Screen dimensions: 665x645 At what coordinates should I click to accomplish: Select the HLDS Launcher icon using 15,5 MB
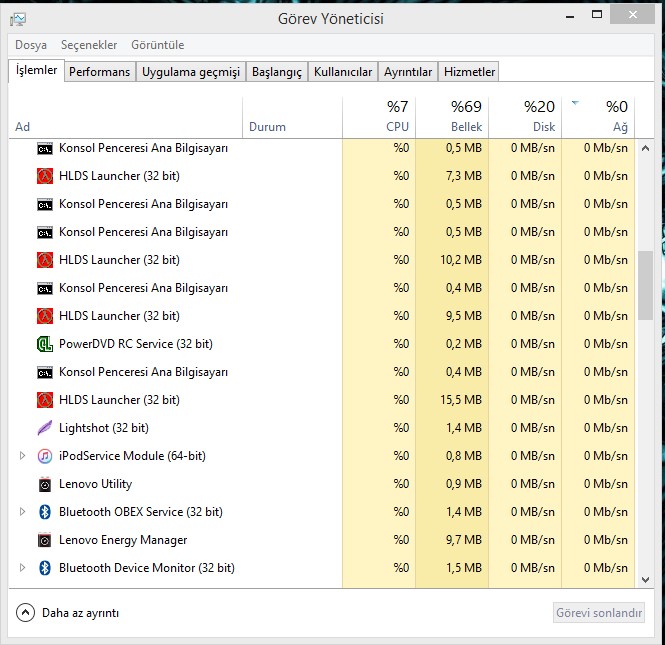pos(44,400)
